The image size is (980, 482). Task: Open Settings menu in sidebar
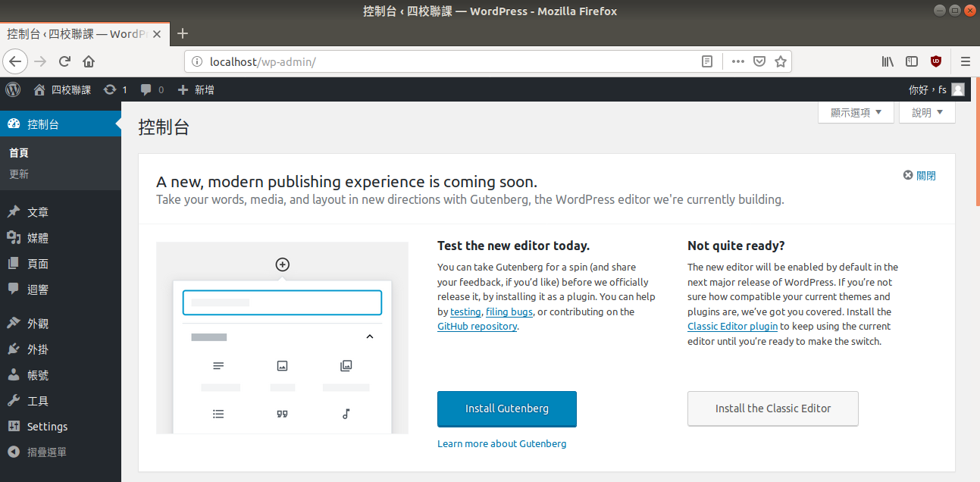point(61,427)
